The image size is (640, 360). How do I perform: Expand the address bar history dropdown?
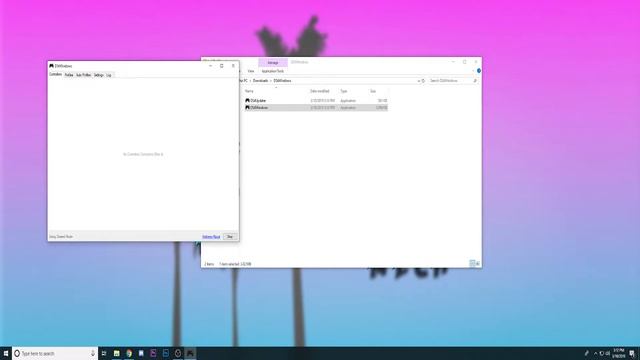(x=418, y=81)
